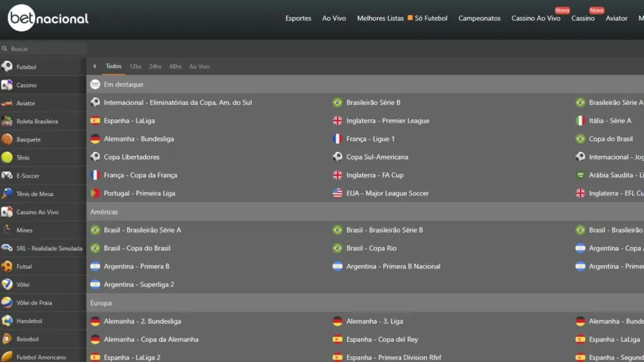Open Em destaque Brasileirão Série B link
This screenshot has width=644, height=362.
pos(373,102)
